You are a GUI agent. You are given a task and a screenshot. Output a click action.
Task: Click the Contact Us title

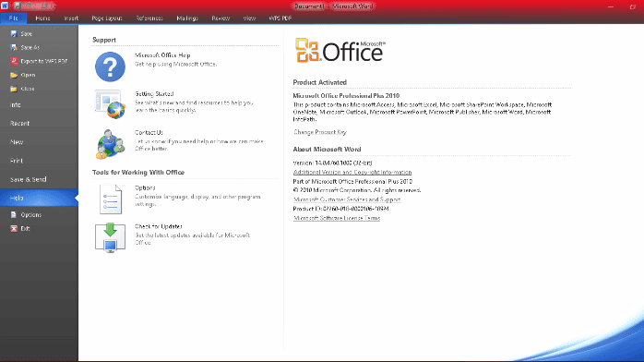coord(149,132)
